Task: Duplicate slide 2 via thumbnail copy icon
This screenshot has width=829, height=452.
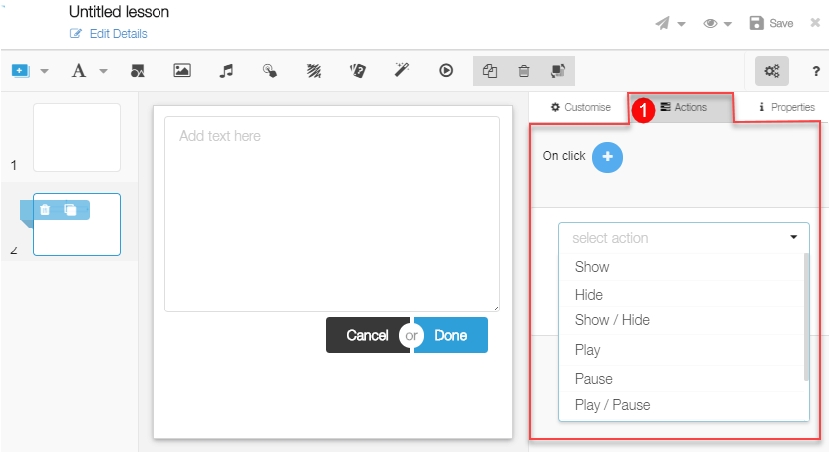Action: coord(70,210)
